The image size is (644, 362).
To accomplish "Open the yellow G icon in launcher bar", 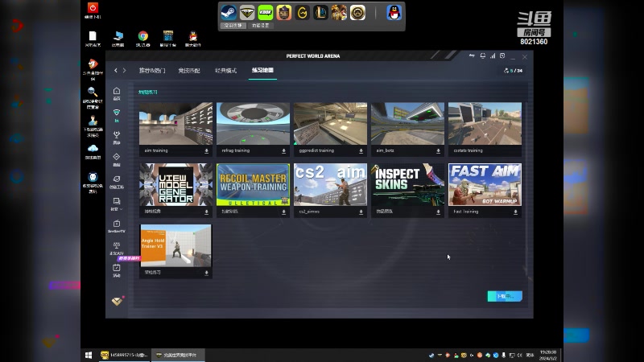I will tap(303, 12).
